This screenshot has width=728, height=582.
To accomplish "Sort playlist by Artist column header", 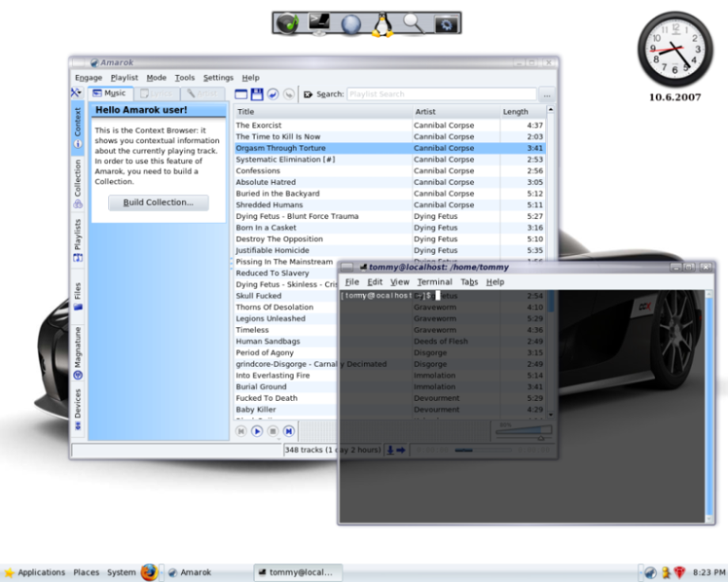I will click(x=456, y=111).
